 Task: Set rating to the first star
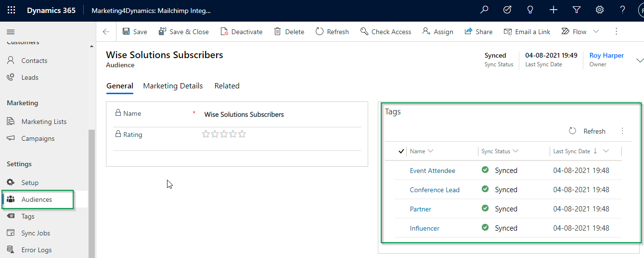[206, 134]
